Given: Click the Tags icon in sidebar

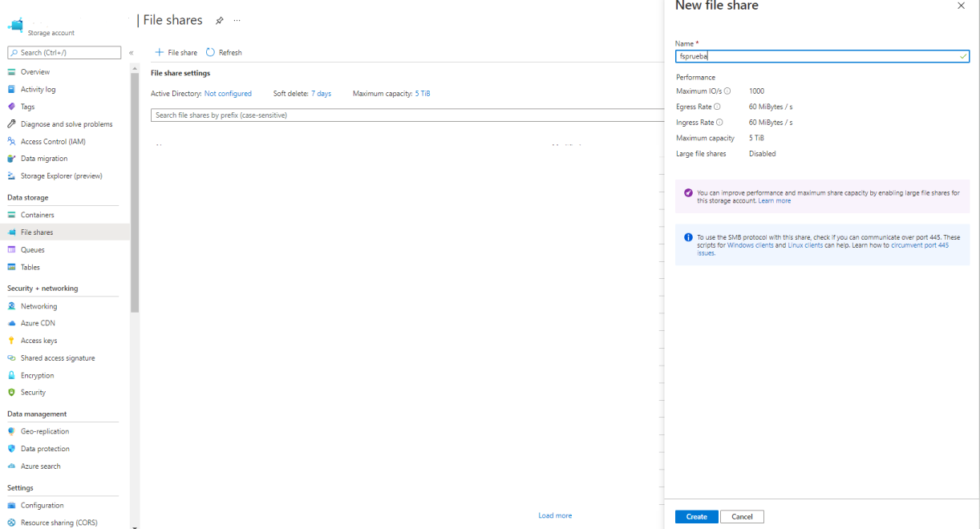Looking at the screenshot, I should (x=12, y=107).
